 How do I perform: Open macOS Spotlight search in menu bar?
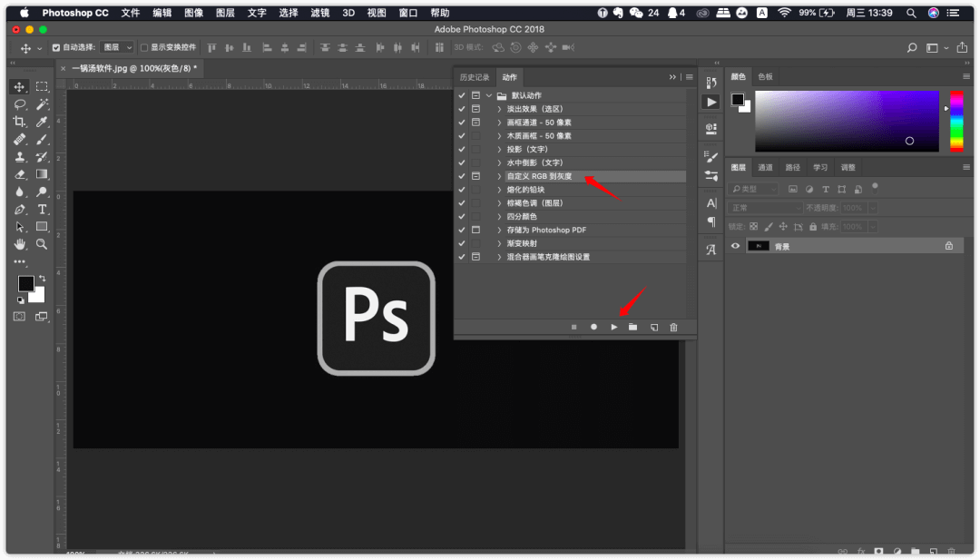(x=911, y=13)
